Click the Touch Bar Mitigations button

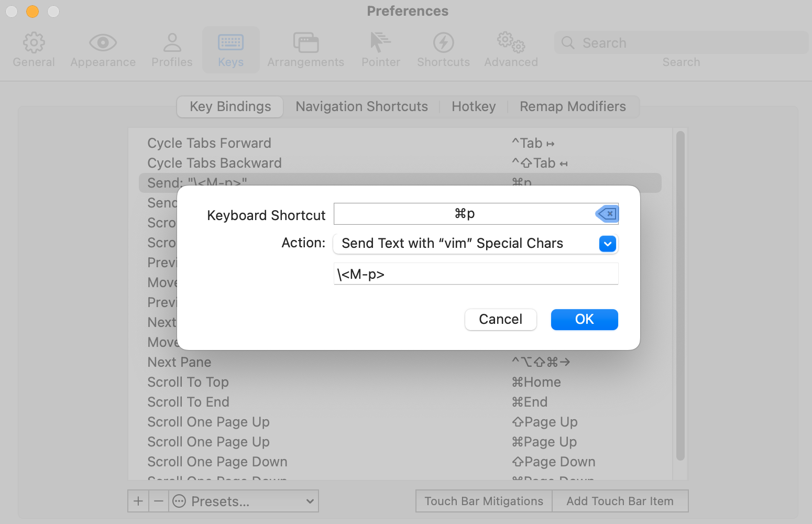tap(484, 501)
